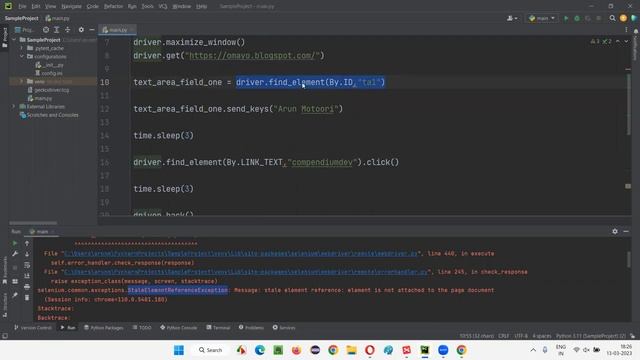Toggle soft-wrap in Run console
The height and width of the screenshot is (360, 640).
click(x=27, y=265)
